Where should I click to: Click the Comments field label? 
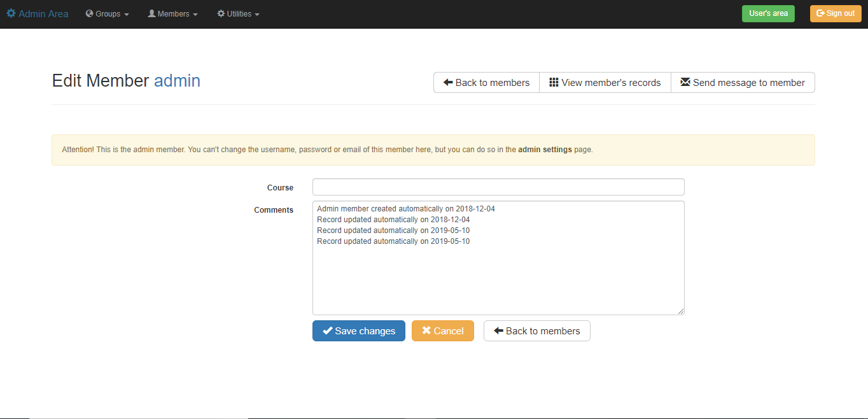click(x=274, y=210)
